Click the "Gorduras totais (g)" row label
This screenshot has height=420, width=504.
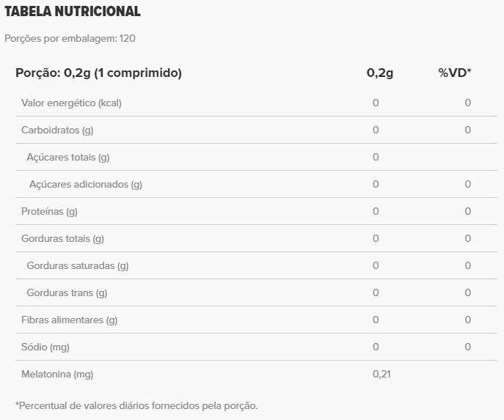pyautogui.click(x=62, y=238)
